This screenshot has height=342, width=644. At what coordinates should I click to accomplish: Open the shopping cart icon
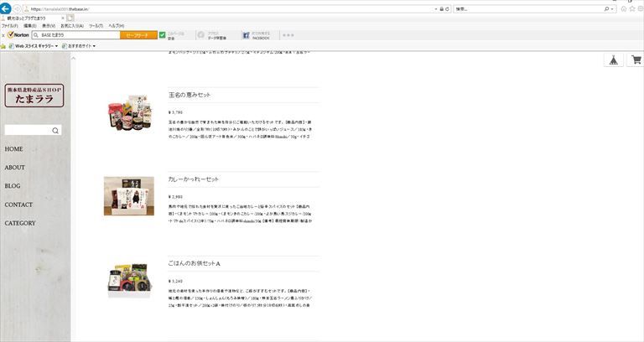pos(636,60)
